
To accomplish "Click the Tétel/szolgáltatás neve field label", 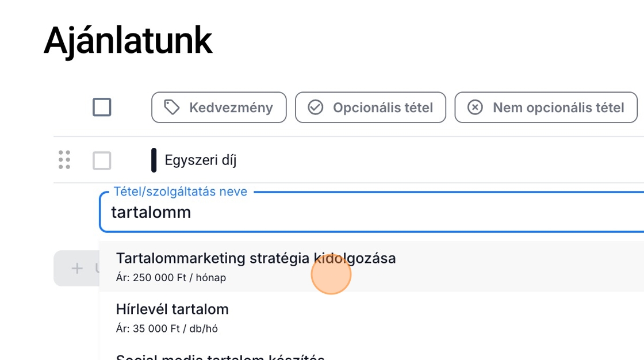I will point(180,192).
